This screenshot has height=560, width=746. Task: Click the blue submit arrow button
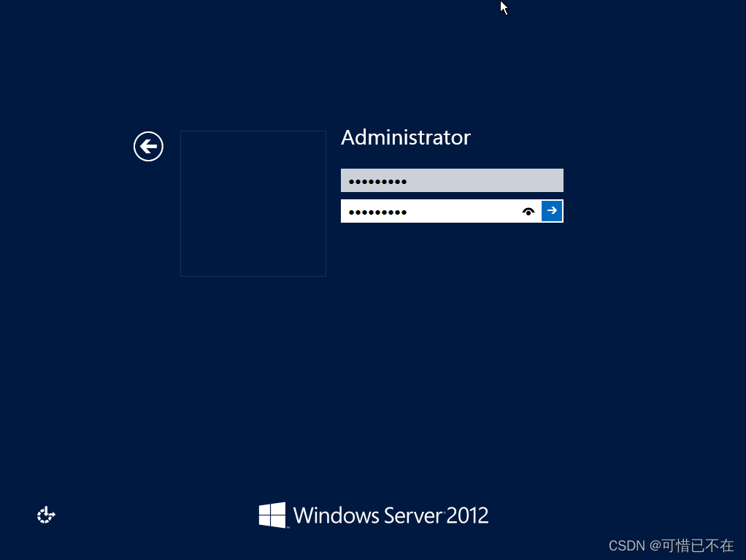click(x=552, y=211)
